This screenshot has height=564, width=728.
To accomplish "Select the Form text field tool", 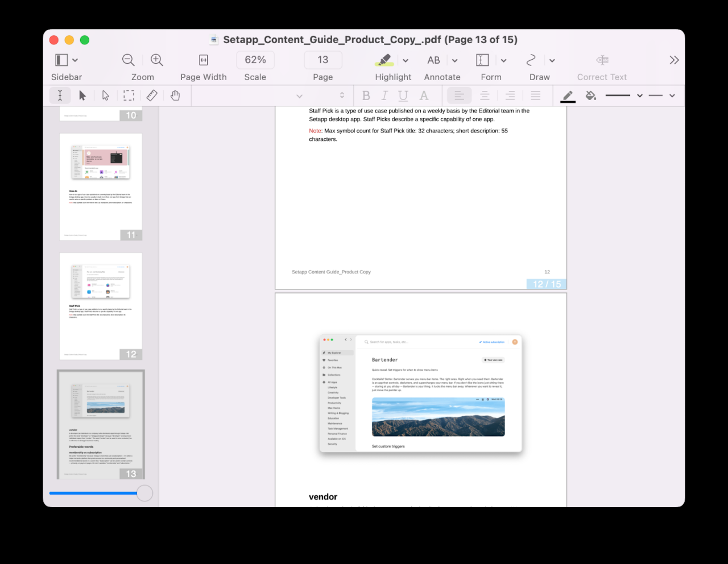I will (482, 60).
